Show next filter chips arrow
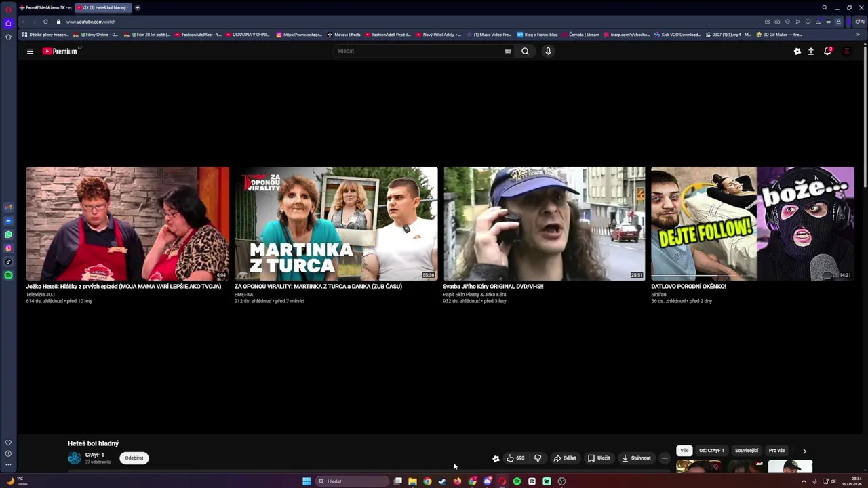The image size is (868, 488). click(804, 451)
